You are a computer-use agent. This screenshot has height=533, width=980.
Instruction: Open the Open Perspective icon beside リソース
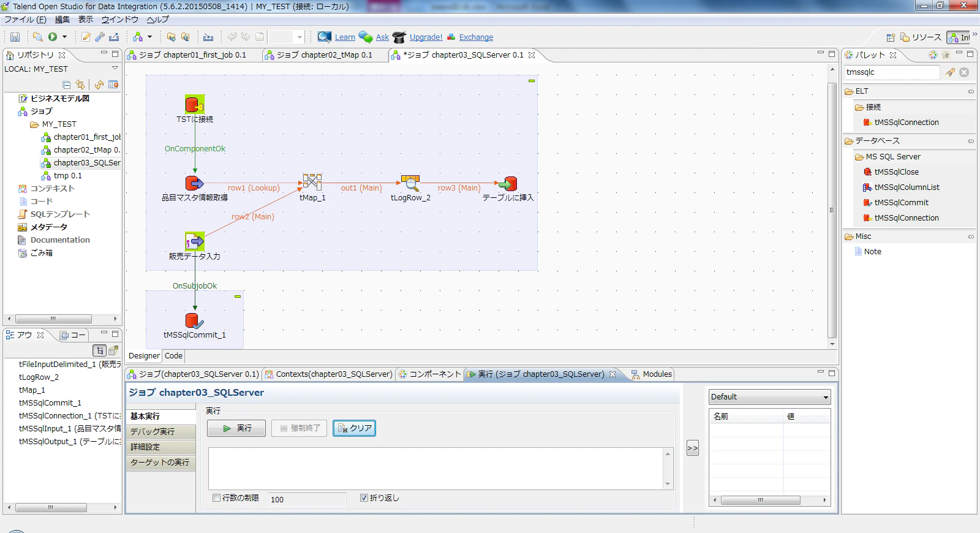[x=891, y=37]
